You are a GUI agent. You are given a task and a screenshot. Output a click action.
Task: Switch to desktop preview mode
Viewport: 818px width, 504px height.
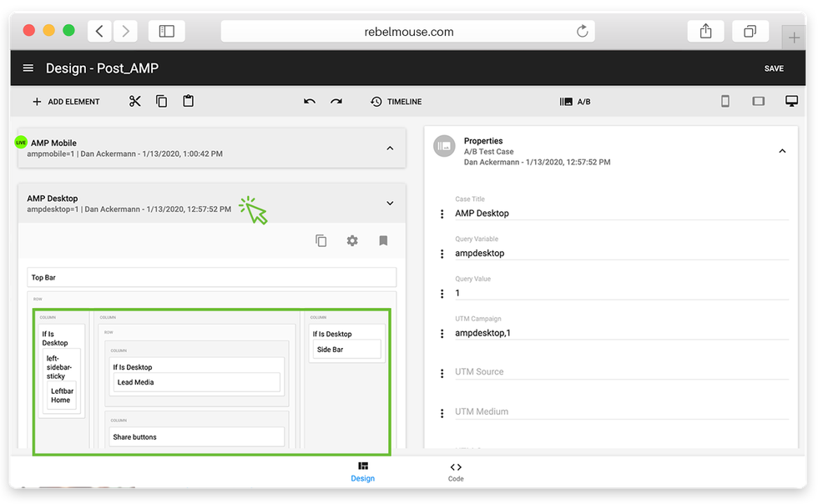tap(791, 100)
